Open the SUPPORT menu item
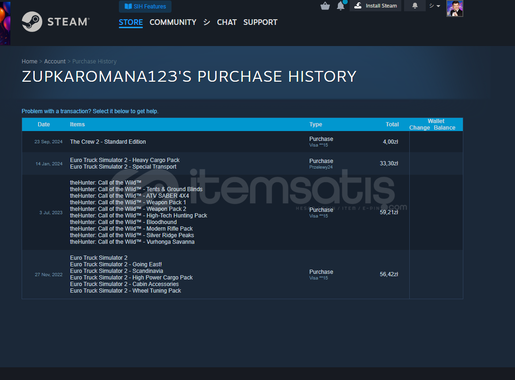Viewport: 515px width, 380px height. tap(260, 22)
